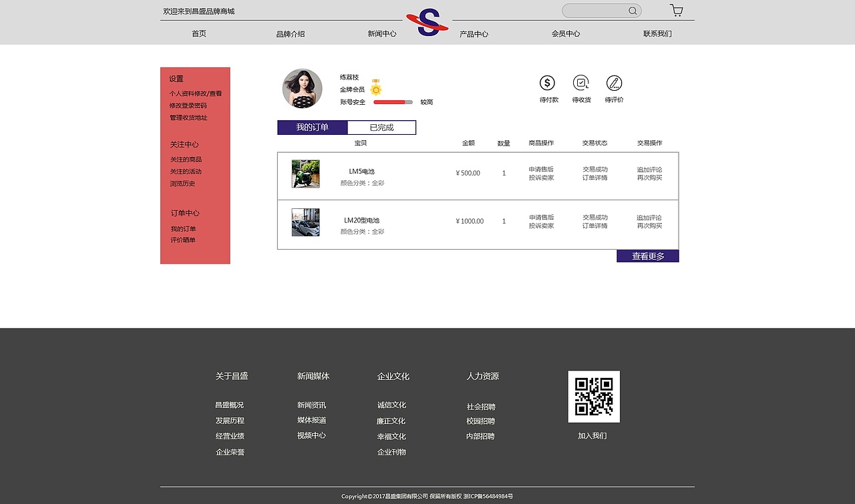Open the shopping cart icon
Image resolution: width=855 pixels, height=504 pixels.
(x=676, y=10)
